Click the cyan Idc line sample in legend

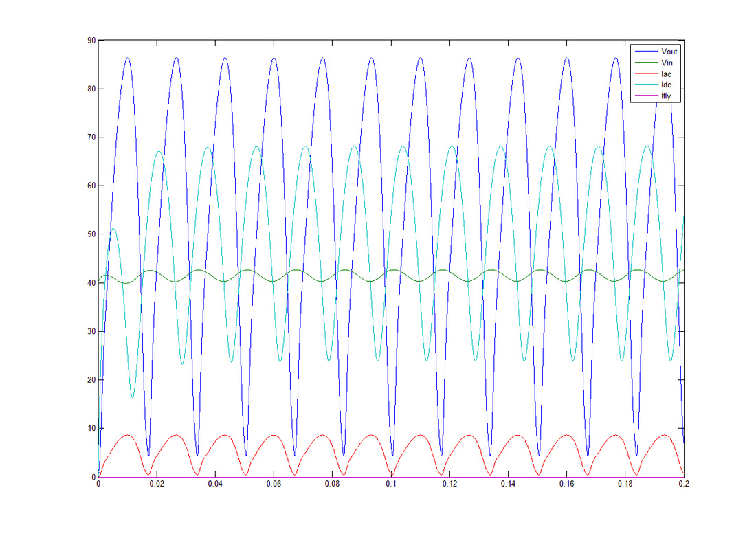pos(647,85)
